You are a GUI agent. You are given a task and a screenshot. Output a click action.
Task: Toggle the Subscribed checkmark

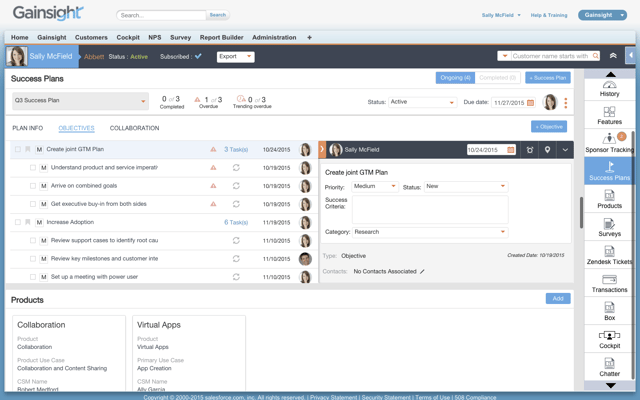[x=198, y=56]
